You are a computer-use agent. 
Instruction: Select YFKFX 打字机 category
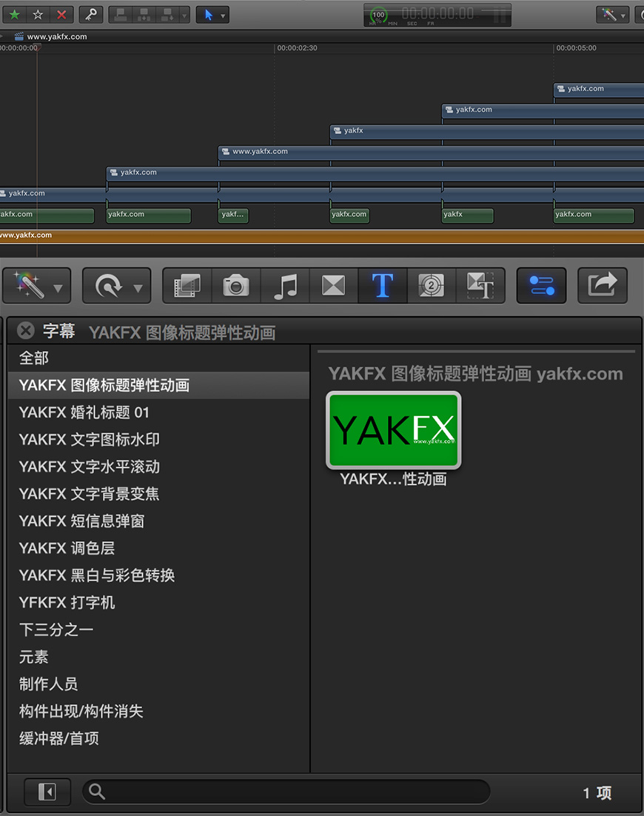pos(158,602)
